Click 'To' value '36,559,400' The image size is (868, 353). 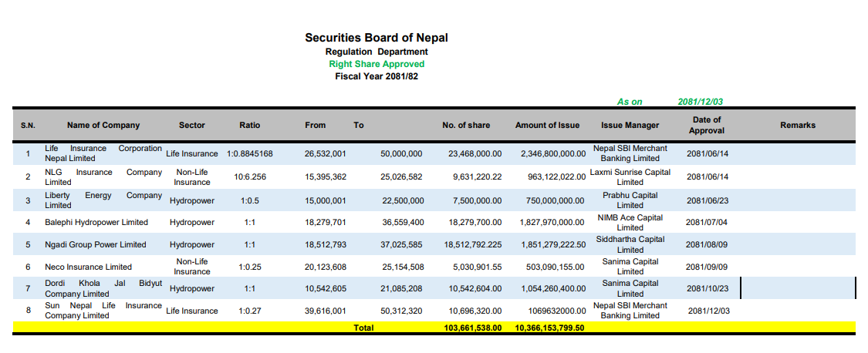403,223
